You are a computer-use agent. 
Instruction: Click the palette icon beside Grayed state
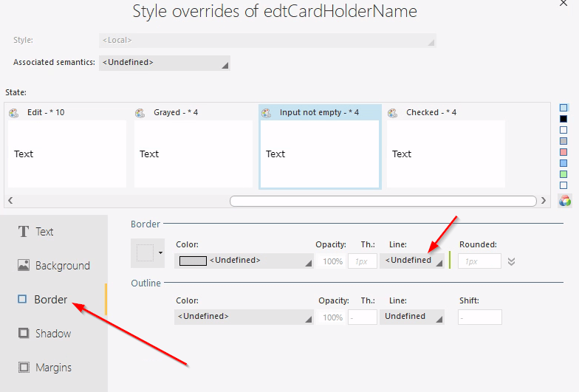coord(140,113)
